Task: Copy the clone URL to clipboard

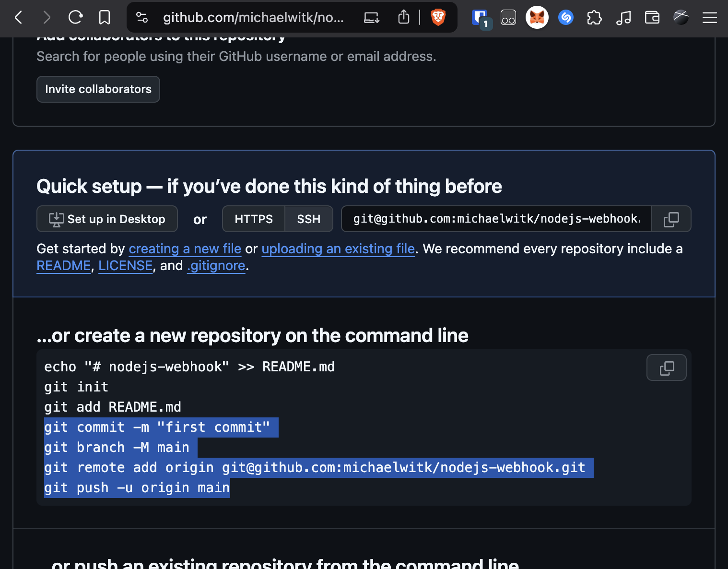Action: click(671, 219)
